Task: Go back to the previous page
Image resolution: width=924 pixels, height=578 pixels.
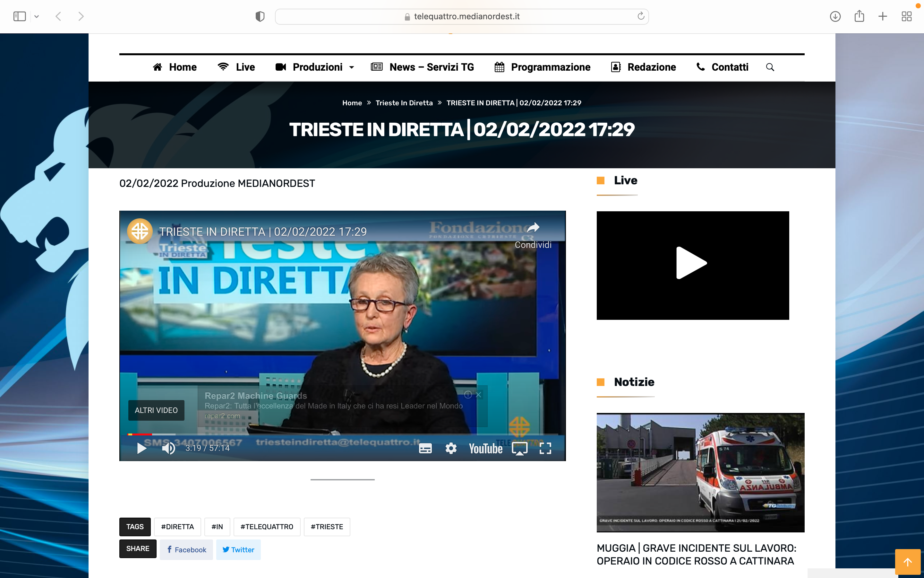Action: click(x=58, y=16)
